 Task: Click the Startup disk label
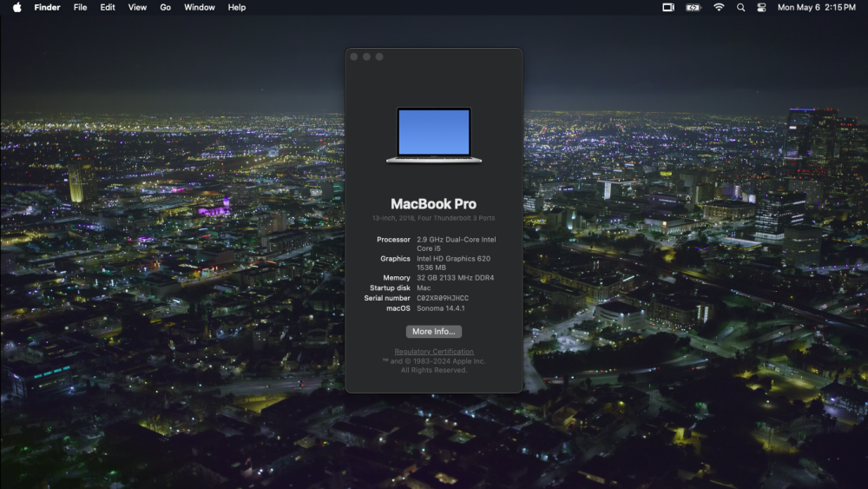390,288
